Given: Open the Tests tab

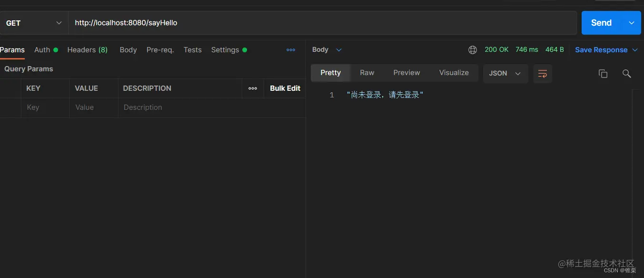Looking at the screenshot, I should coord(193,50).
